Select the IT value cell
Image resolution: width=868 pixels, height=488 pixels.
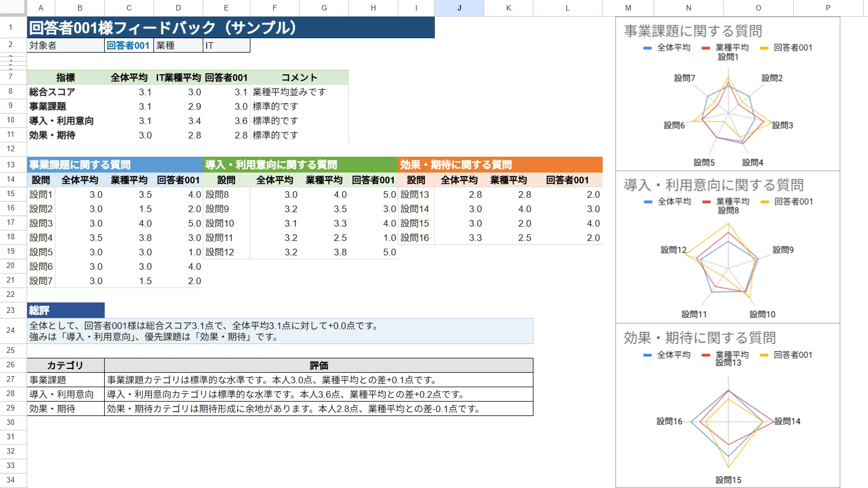[227, 45]
